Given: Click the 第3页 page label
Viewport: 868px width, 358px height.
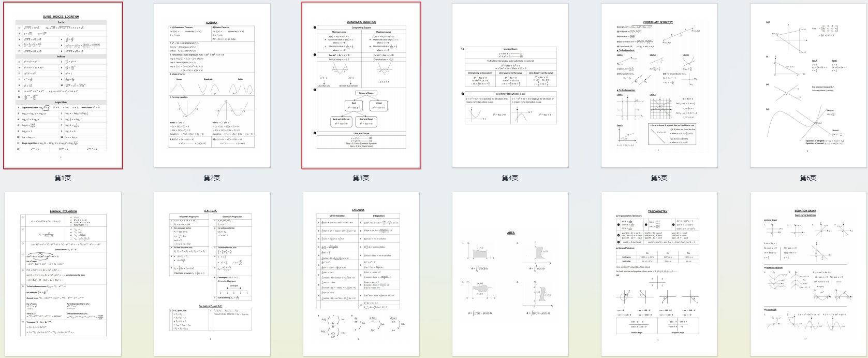Looking at the screenshot, I should (361, 178).
